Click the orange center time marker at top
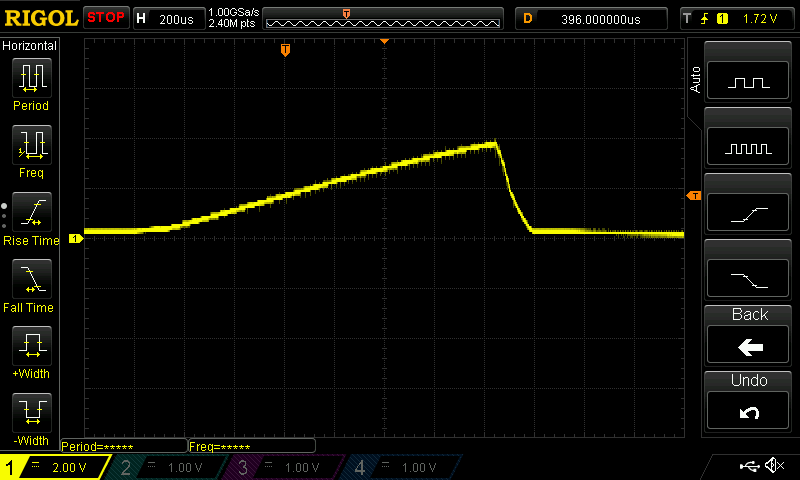This screenshot has height=480, width=800. (384, 41)
